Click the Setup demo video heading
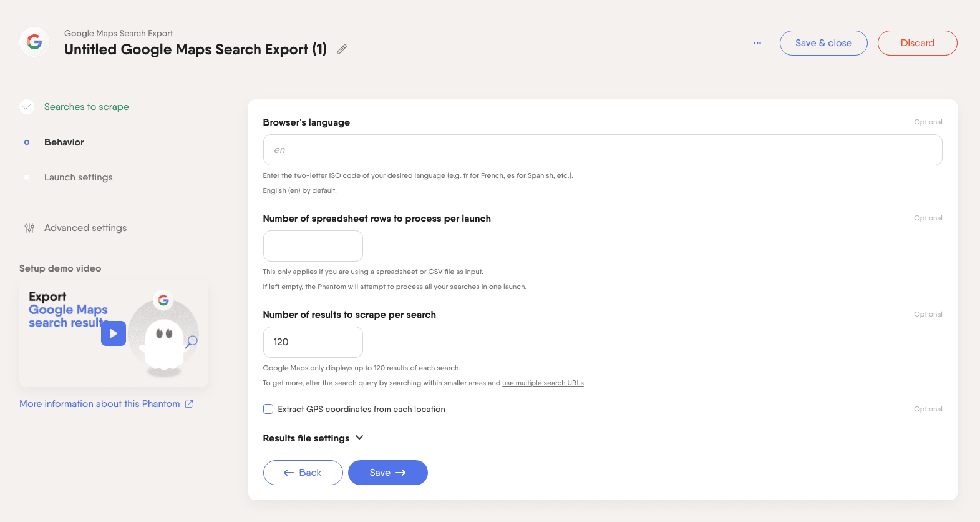The width and height of the screenshot is (980, 522). pos(61,268)
